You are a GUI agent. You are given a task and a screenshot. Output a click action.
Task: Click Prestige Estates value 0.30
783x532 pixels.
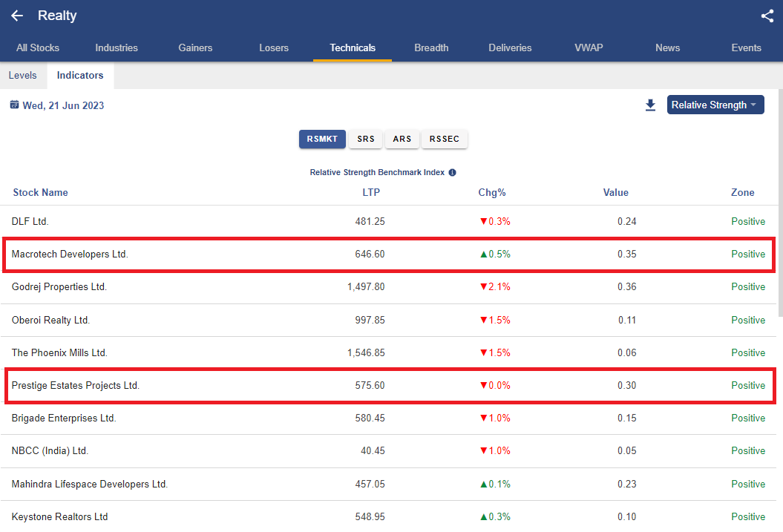click(626, 385)
